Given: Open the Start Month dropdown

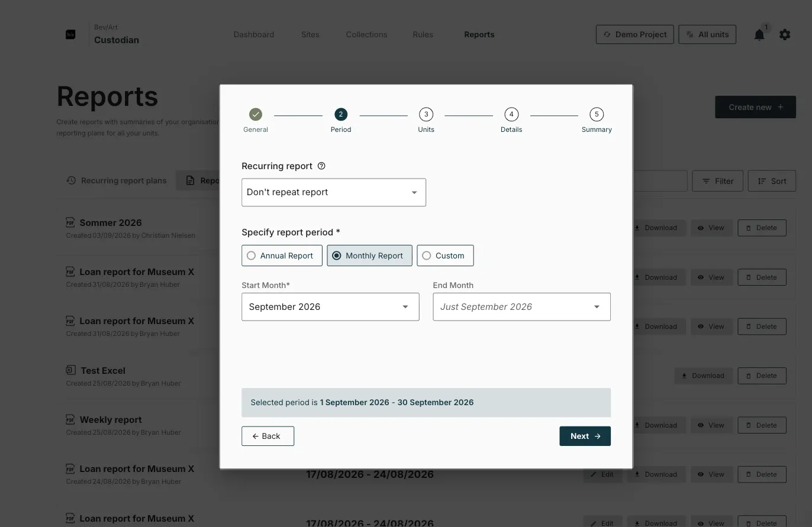Looking at the screenshot, I should pyautogui.click(x=330, y=307).
